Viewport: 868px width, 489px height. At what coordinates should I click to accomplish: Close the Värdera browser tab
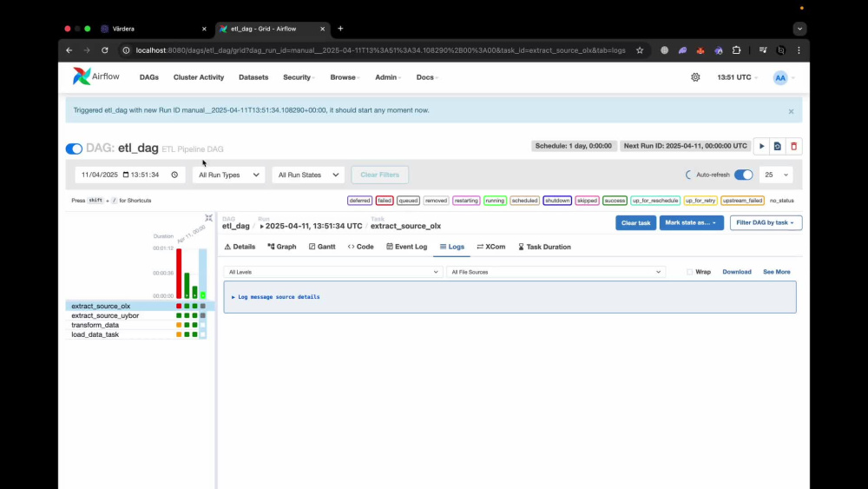coord(204,29)
